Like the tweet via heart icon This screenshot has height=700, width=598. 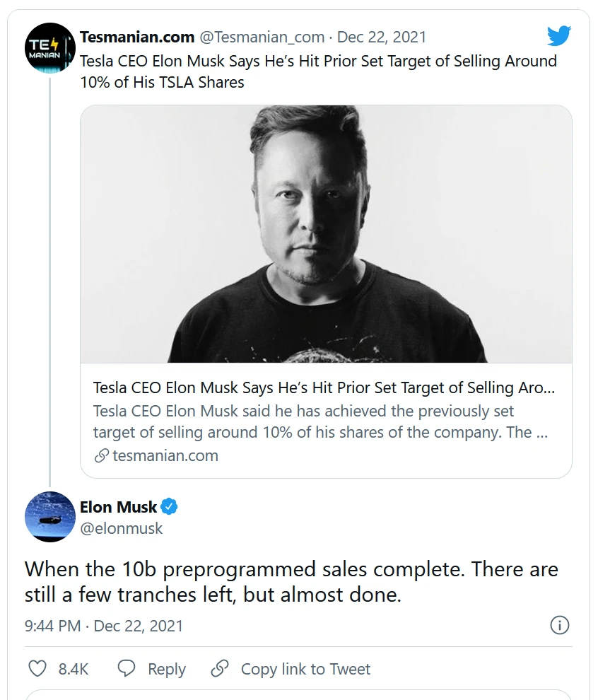37,668
